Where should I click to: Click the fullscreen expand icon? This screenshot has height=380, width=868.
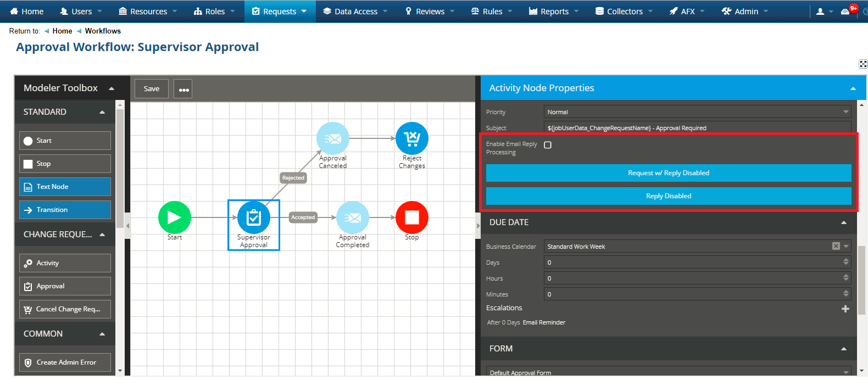pos(863,64)
